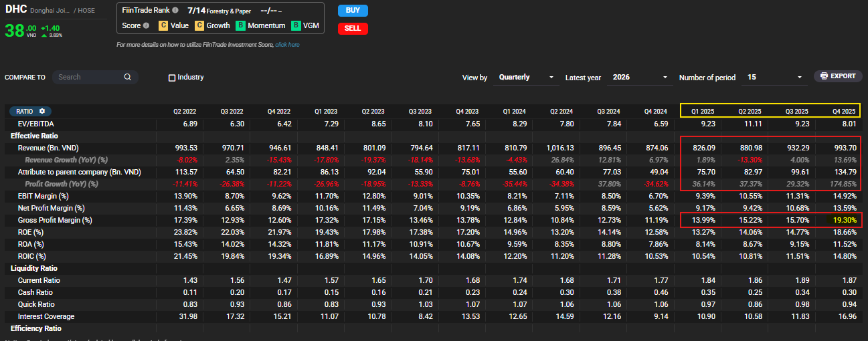Open the 'click here' investment score link
Screen dimensions: 868x341
[x=287, y=45]
